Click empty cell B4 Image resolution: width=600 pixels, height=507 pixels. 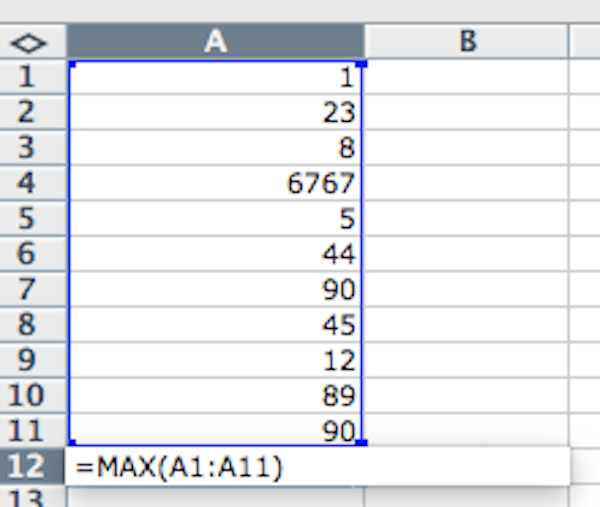tap(467, 183)
